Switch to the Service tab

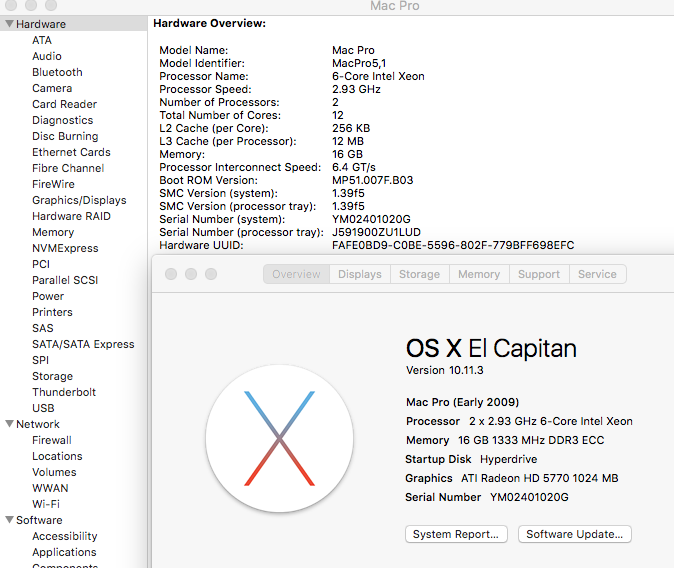tap(597, 274)
